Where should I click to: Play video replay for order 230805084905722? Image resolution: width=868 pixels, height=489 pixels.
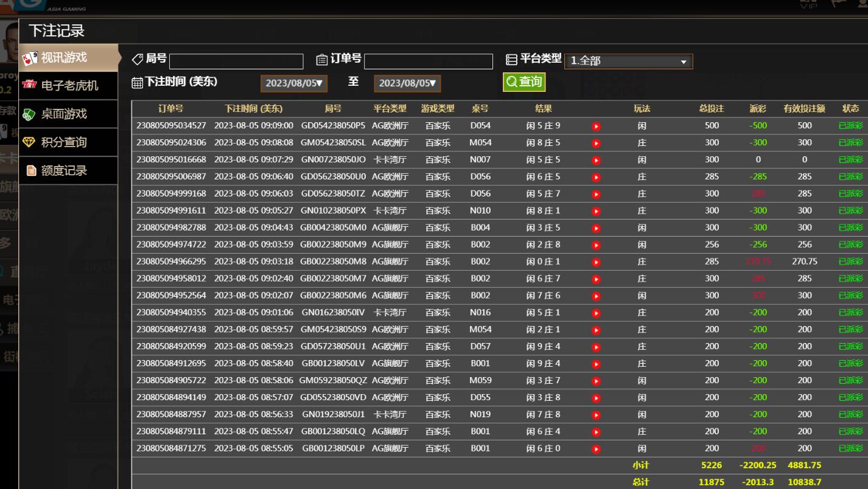597,381
